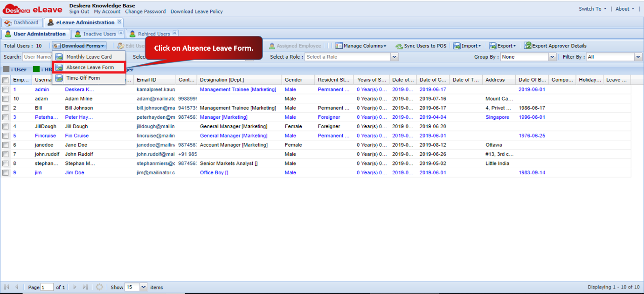This screenshot has width=644, height=294.
Task: Open the Inactive Users tab
Action: tap(98, 34)
